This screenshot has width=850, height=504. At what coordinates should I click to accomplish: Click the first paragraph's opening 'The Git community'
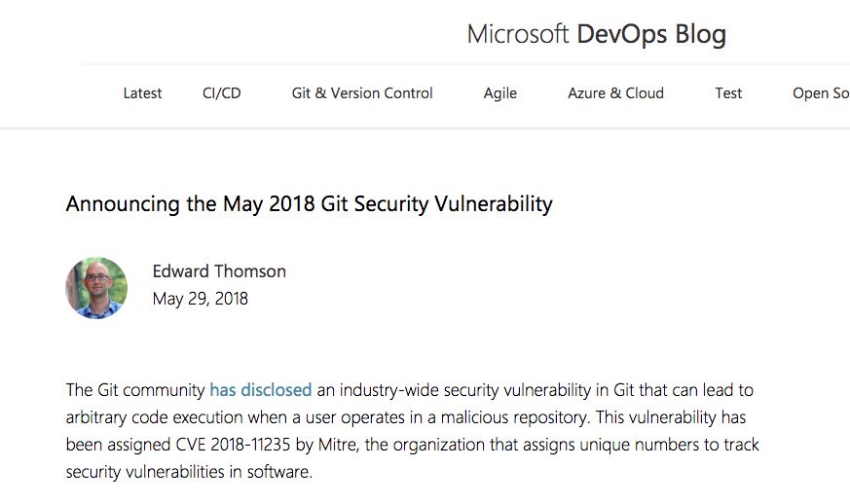135,390
